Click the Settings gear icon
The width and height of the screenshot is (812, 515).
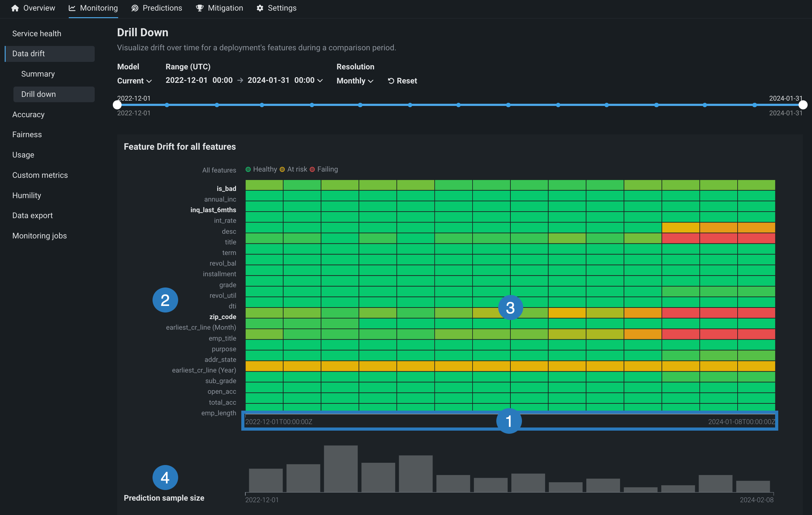point(260,8)
